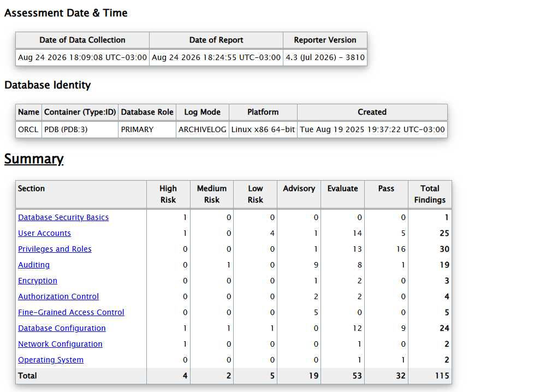
Task: Click the Total row label
Action: click(x=27, y=376)
